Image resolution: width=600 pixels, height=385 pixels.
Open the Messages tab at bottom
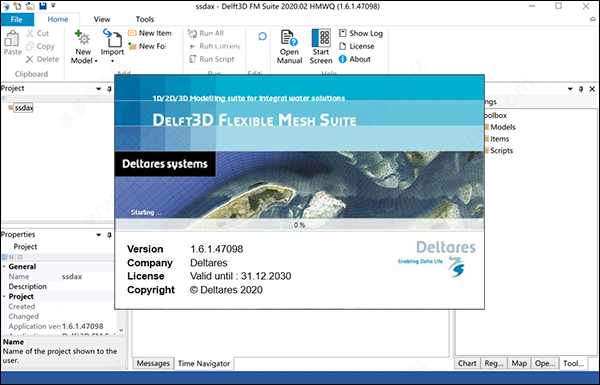click(153, 363)
